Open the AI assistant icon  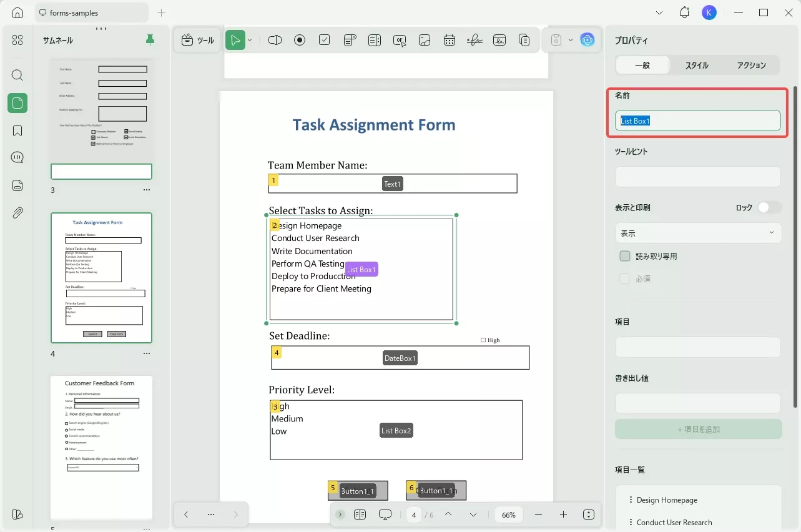click(x=587, y=40)
